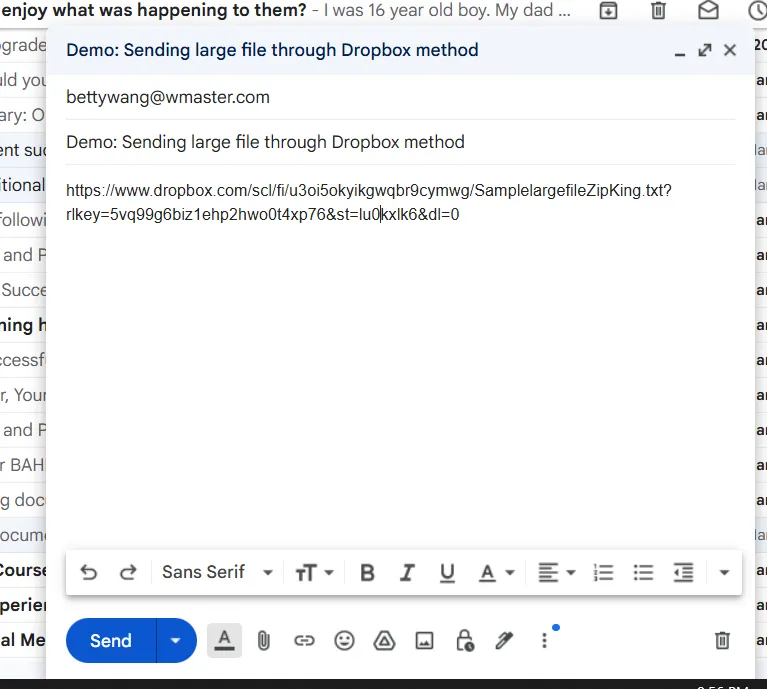767x689 pixels.
Task: Click the Dropbox URL in message body
Action: pyautogui.click(x=369, y=202)
